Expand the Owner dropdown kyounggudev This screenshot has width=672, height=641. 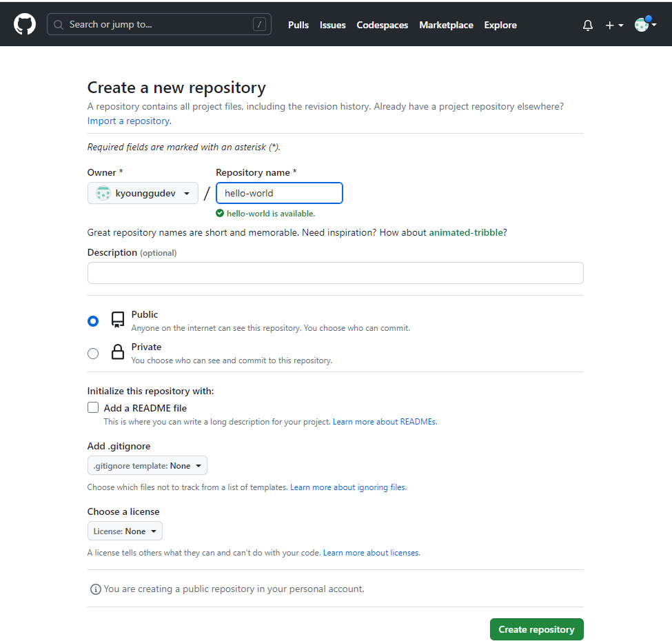click(x=143, y=193)
